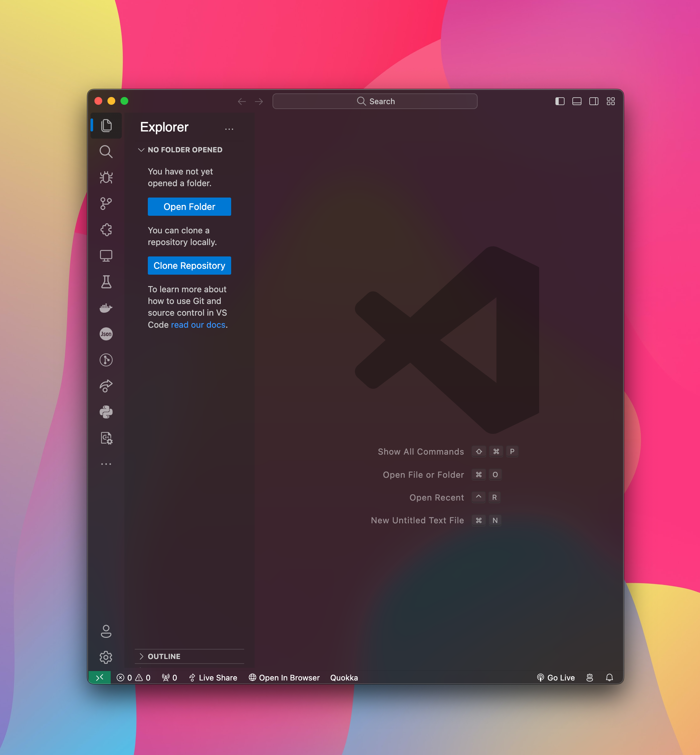700x755 pixels.
Task: Open Explorer views and more actions menu
Action: point(229,129)
